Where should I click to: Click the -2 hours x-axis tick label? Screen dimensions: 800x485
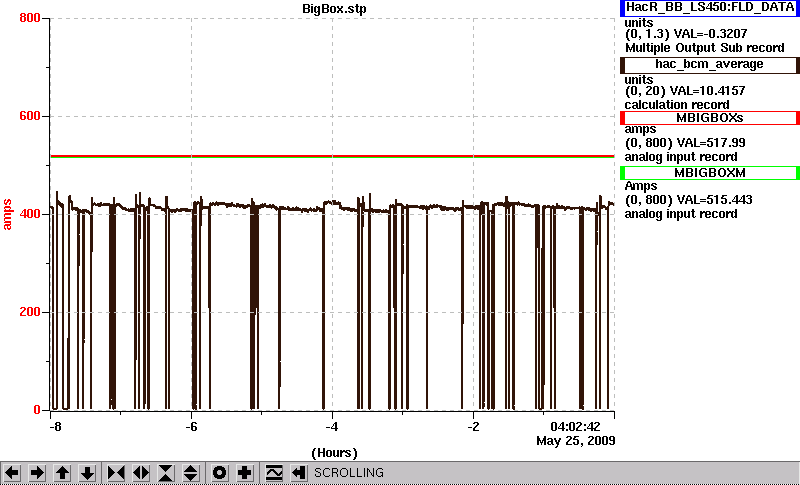[x=473, y=427]
